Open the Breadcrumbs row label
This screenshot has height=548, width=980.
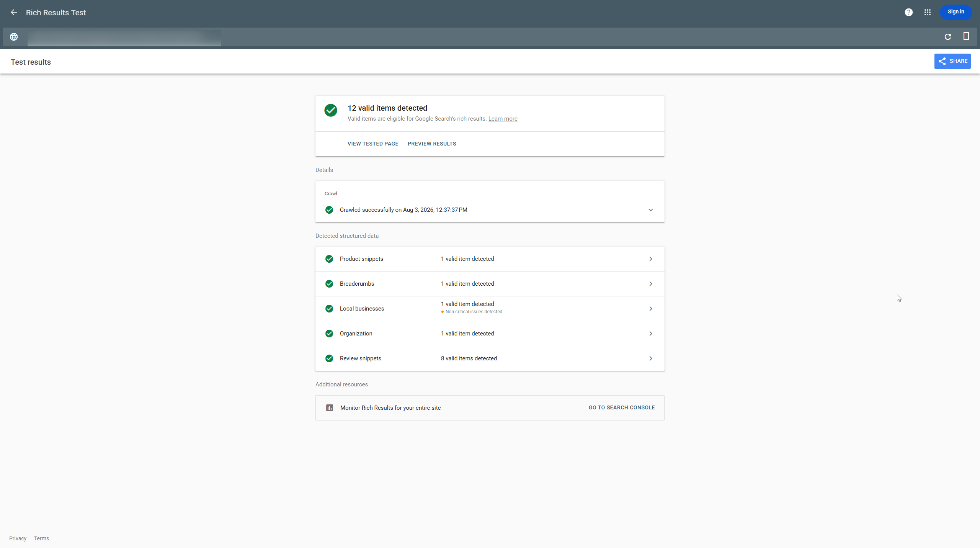point(357,284)
